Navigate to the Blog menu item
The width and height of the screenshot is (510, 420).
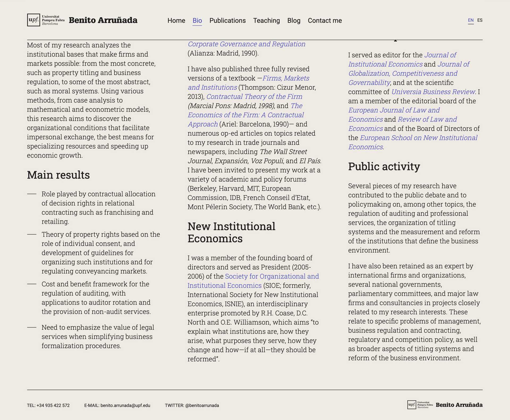pos(294,20)
